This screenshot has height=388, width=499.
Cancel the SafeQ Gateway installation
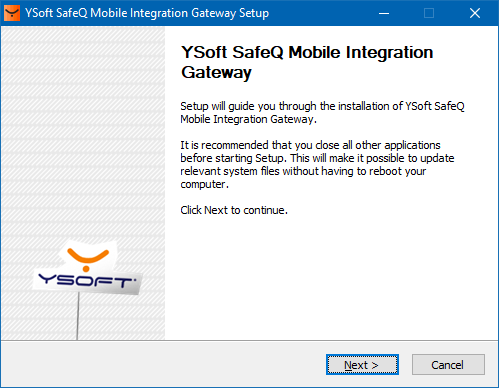pos(448,365)
